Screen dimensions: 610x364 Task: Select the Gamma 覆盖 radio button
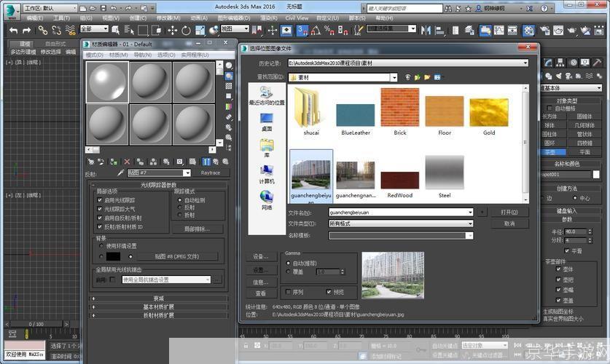point(289,272)
